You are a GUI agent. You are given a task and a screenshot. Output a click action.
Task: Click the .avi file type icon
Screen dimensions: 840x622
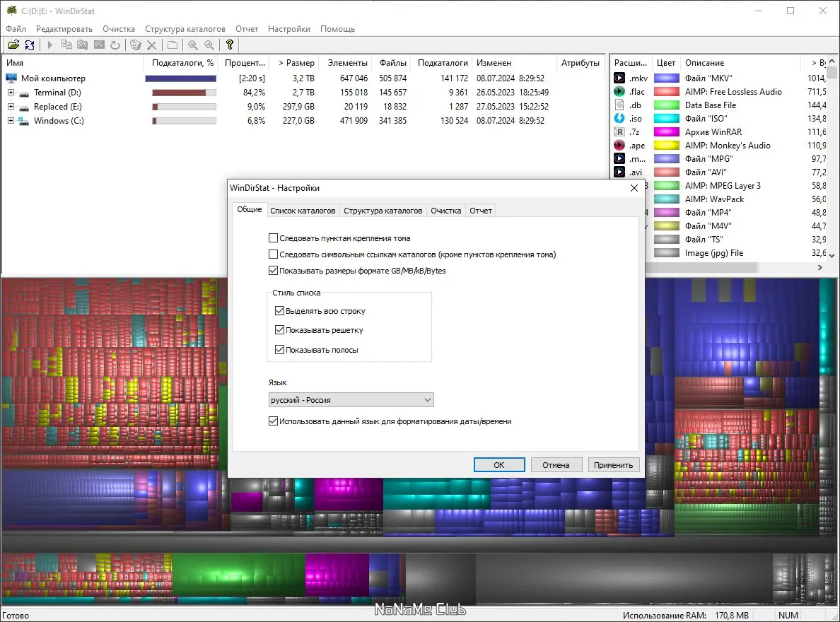pyautogui.click(x=619, y=172)
